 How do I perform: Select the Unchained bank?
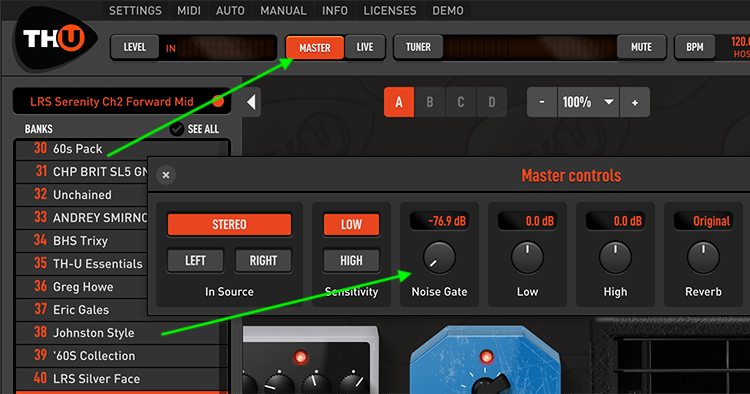(82, 195)
